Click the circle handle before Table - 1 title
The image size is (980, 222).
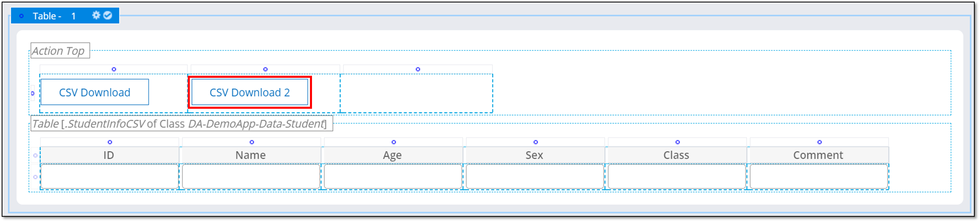click(x=22, y=16)
